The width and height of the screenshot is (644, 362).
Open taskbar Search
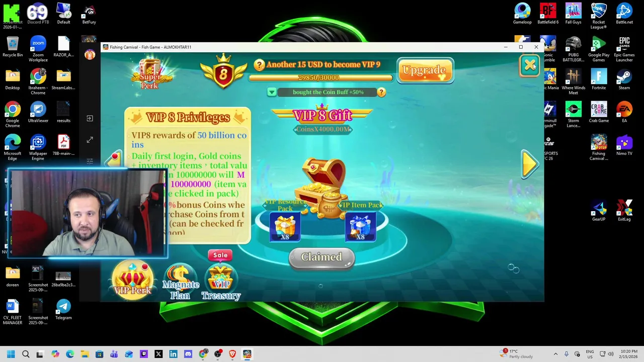[26, 354]
